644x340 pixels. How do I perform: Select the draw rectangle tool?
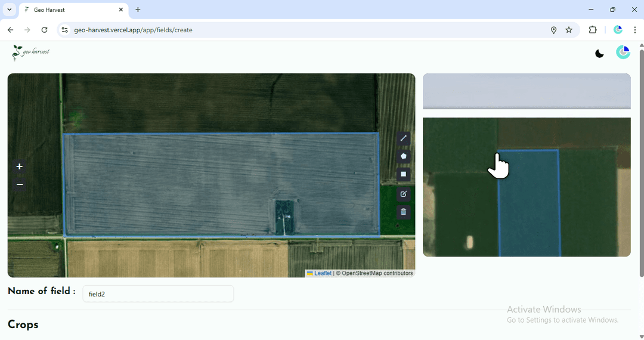[404, 175]
